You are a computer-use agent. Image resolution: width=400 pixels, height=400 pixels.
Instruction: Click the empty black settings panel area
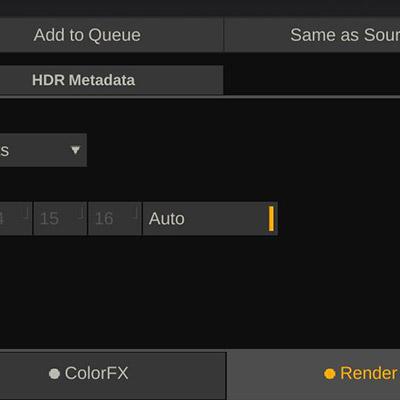(200, 293)
